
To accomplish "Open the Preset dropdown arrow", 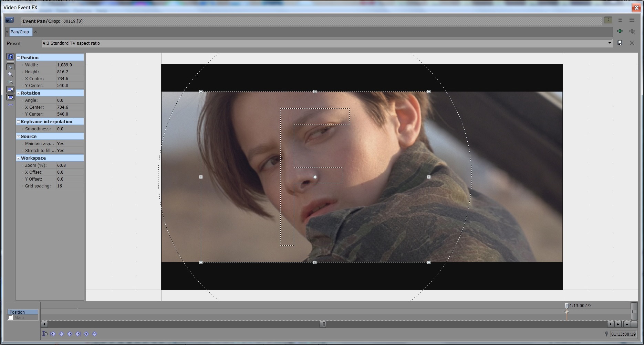I will point(609,43).
